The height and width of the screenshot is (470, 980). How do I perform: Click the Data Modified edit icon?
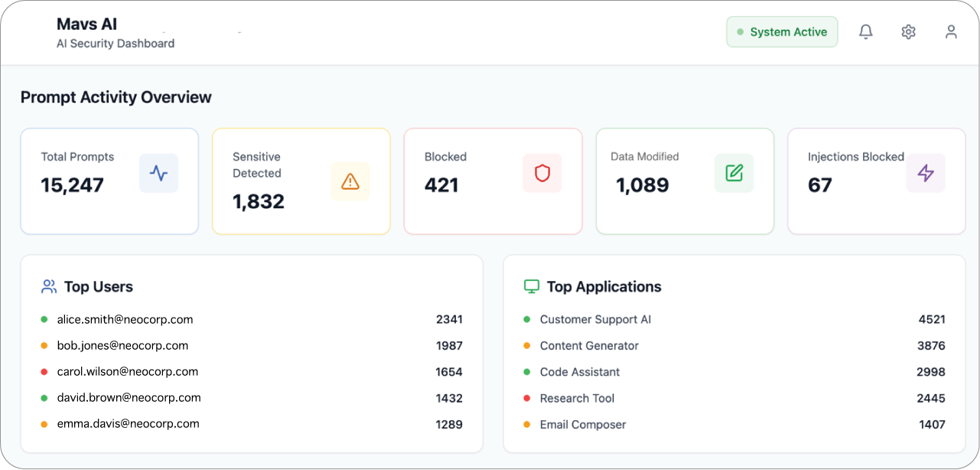[734, 173]
